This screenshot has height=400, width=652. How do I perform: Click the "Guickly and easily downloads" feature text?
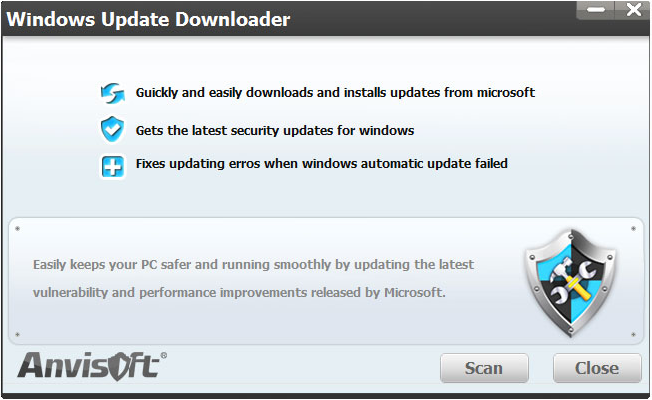[x=335, y=92]
